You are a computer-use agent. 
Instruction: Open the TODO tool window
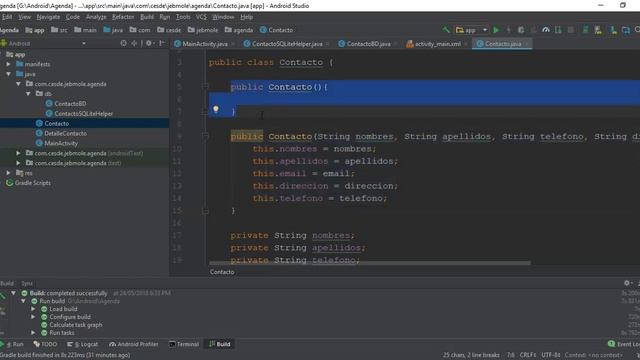tap(45, 344)
